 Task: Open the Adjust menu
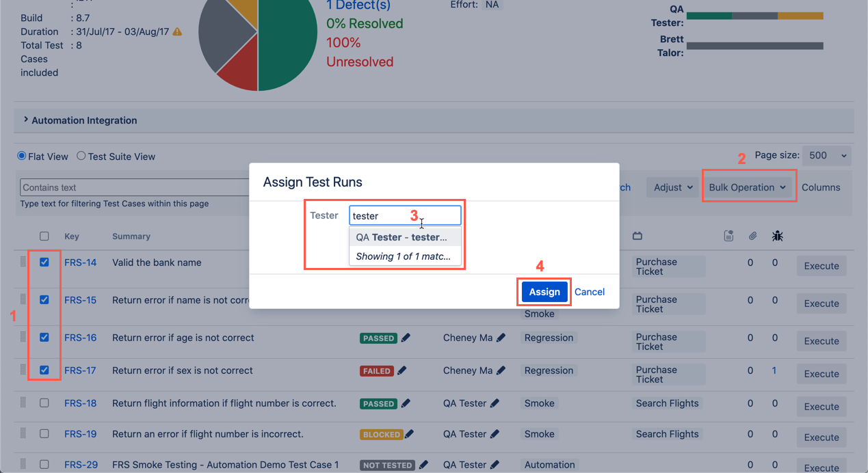(672, 187)
